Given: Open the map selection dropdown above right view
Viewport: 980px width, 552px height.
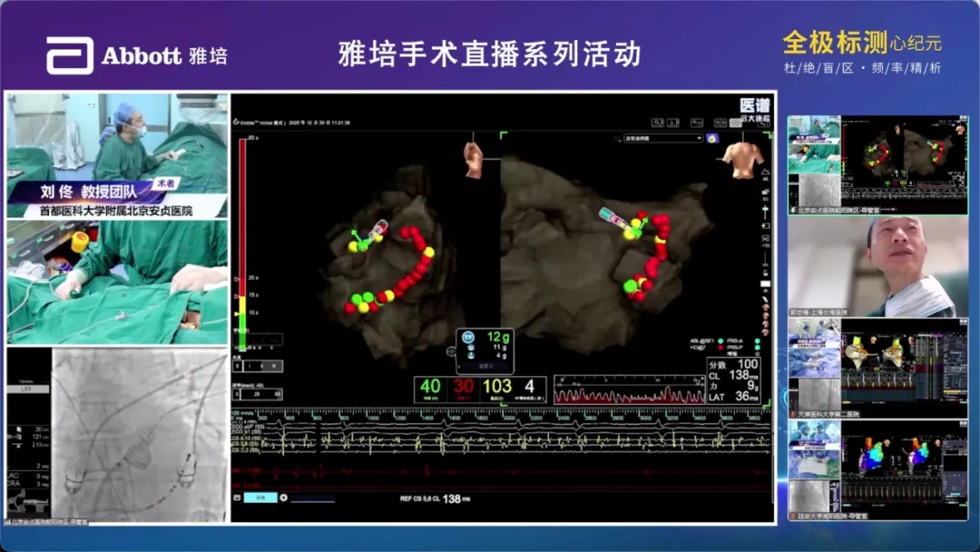Looking at the screenshot, I should 663,138.
